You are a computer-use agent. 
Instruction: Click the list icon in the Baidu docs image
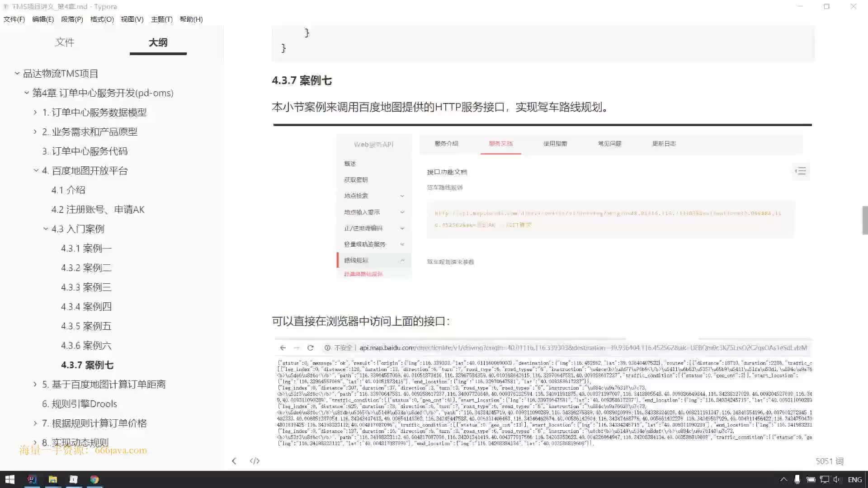[x=801, y=171]
